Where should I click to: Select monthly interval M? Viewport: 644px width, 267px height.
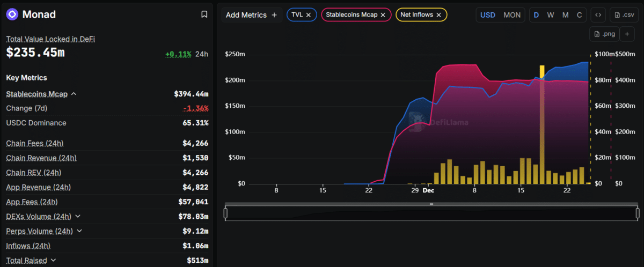tap(565, 15)
